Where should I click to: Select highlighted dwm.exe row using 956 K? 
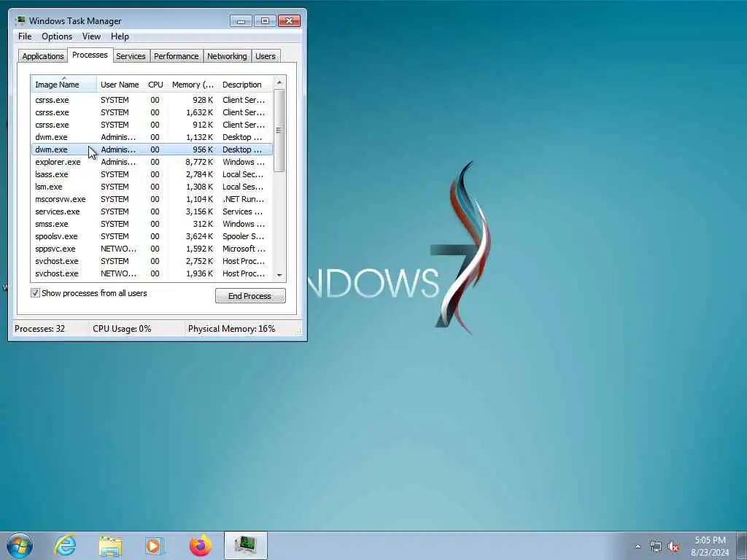(152, 149)
